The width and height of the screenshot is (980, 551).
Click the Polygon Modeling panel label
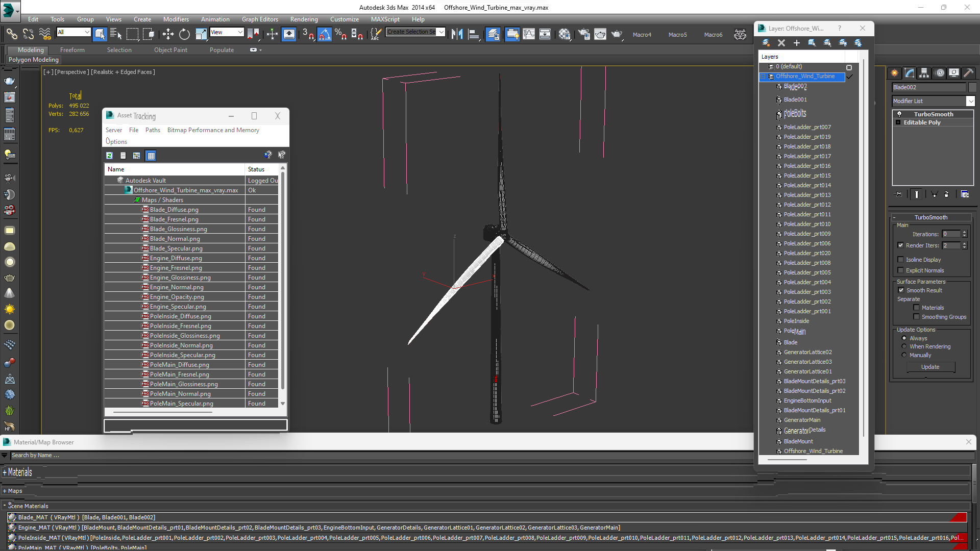tap(34, 60)
